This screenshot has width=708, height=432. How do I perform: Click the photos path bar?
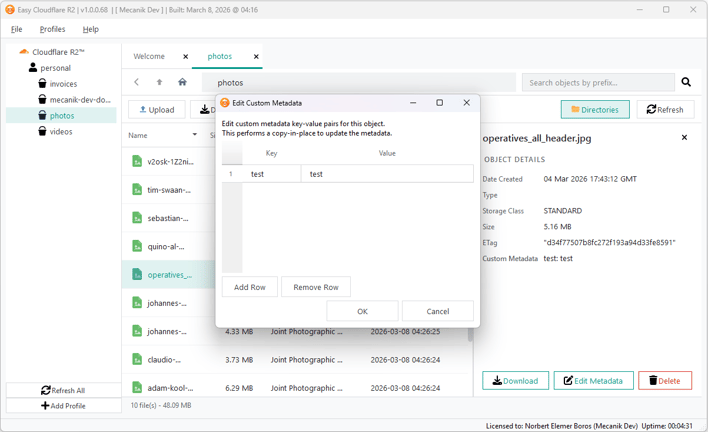[359, 83]
